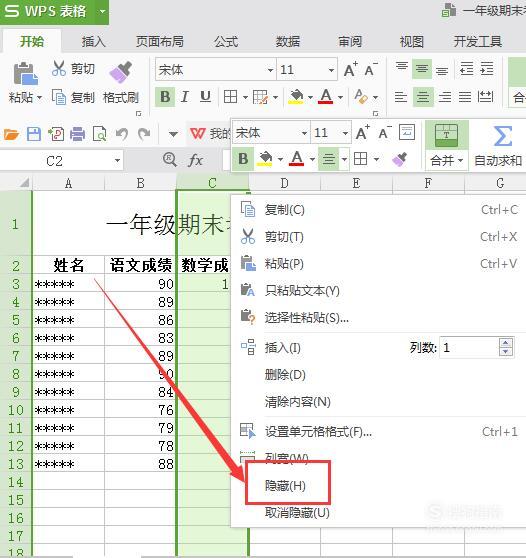Open the font size 11 dropdown in ribbon

coord(331,70)
